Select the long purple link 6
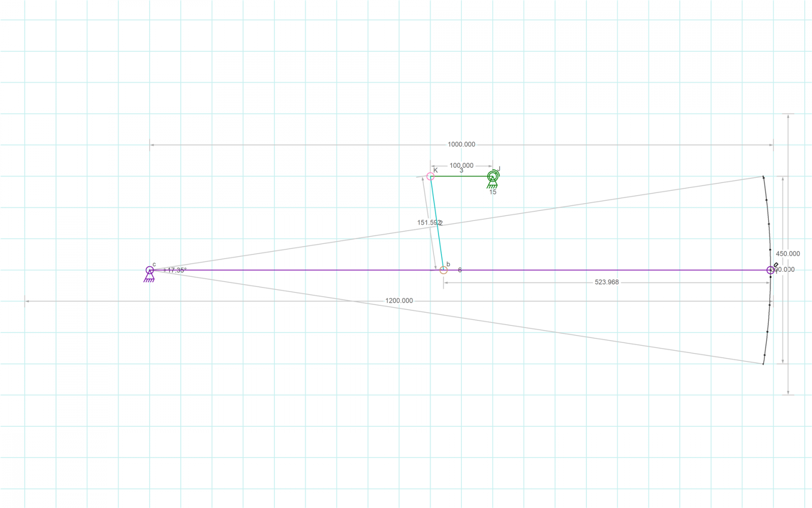This screenshot has width=812, height=508. [460, 270]
